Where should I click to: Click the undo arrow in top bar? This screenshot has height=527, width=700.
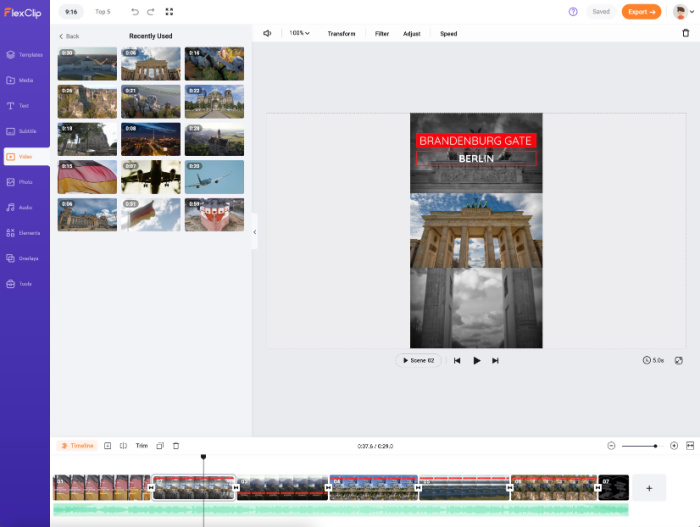[x=135, y=12]
